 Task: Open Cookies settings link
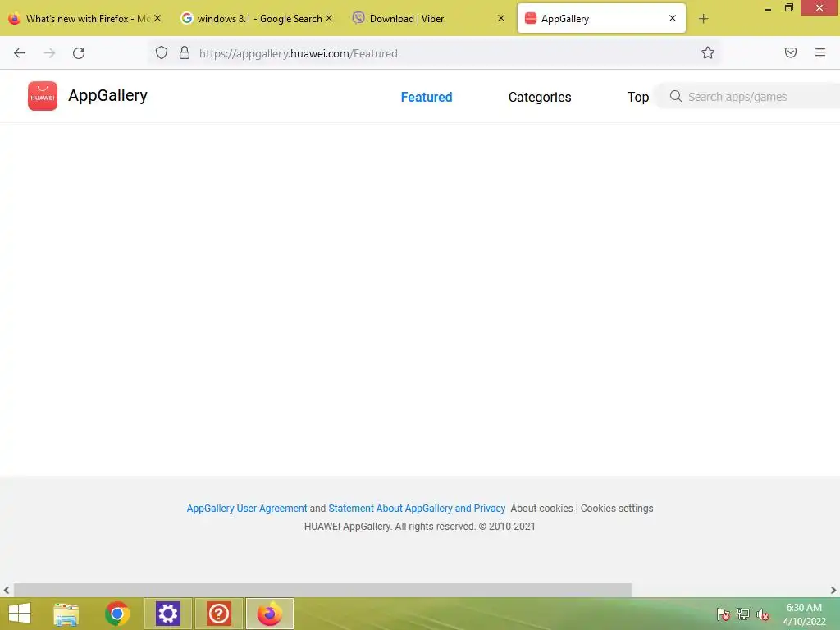[617, 509]
